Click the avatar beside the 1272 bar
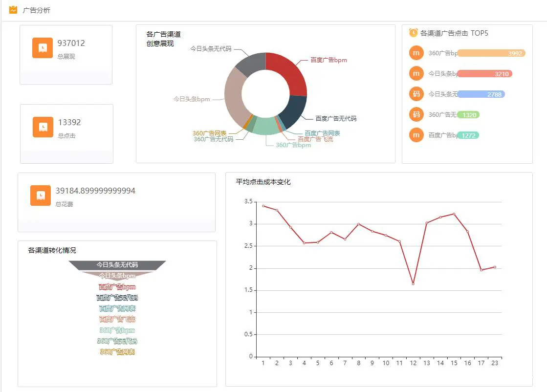 coord(416,135)
